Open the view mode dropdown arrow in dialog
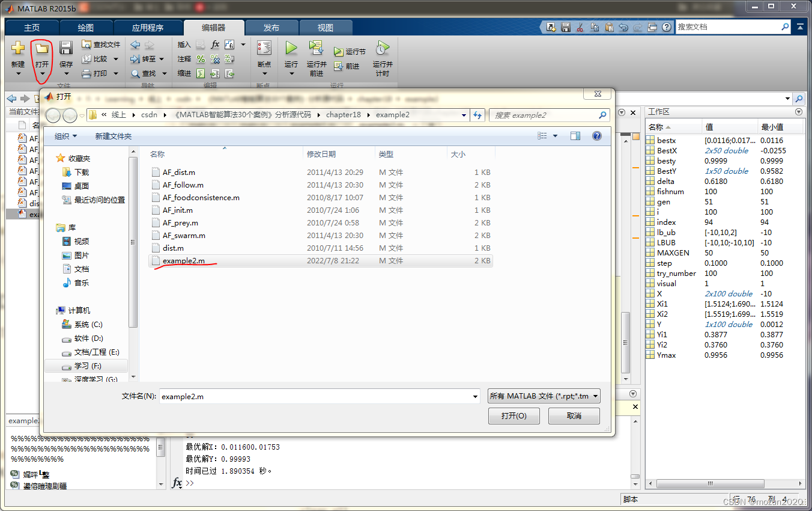The image size is (812, 511). tap(556, 136)
